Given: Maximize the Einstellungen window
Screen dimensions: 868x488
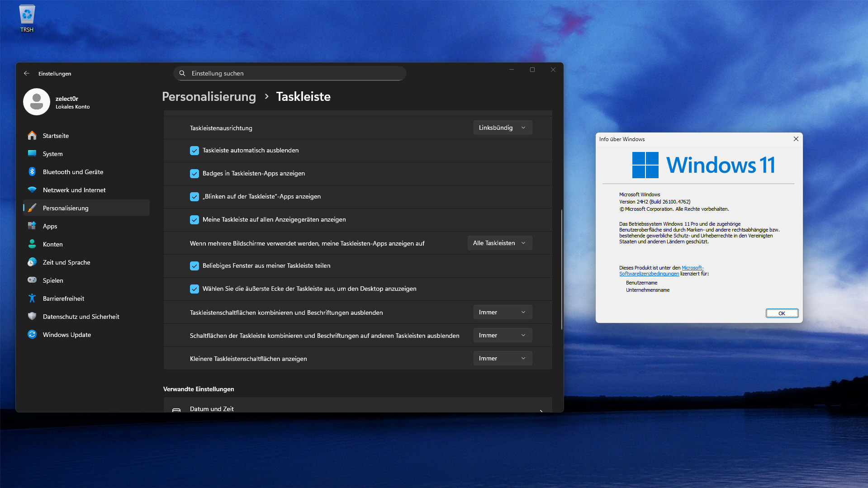Looking at the screenshot, I should (x=532, y=70).
